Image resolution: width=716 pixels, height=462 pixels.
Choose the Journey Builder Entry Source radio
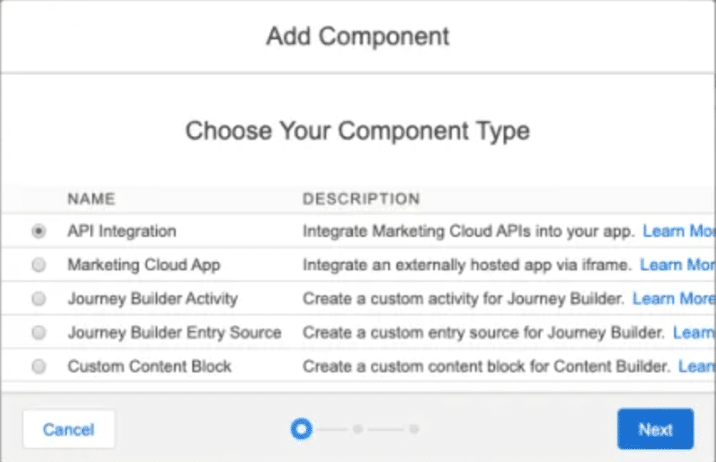[39, 332]
